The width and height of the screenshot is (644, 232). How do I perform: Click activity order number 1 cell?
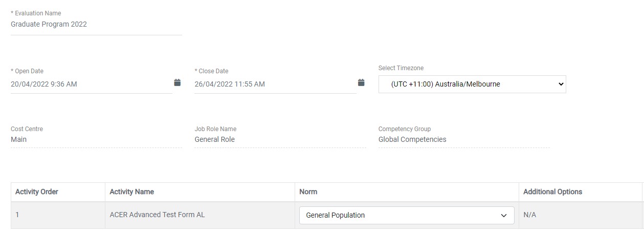click(17, 215)
